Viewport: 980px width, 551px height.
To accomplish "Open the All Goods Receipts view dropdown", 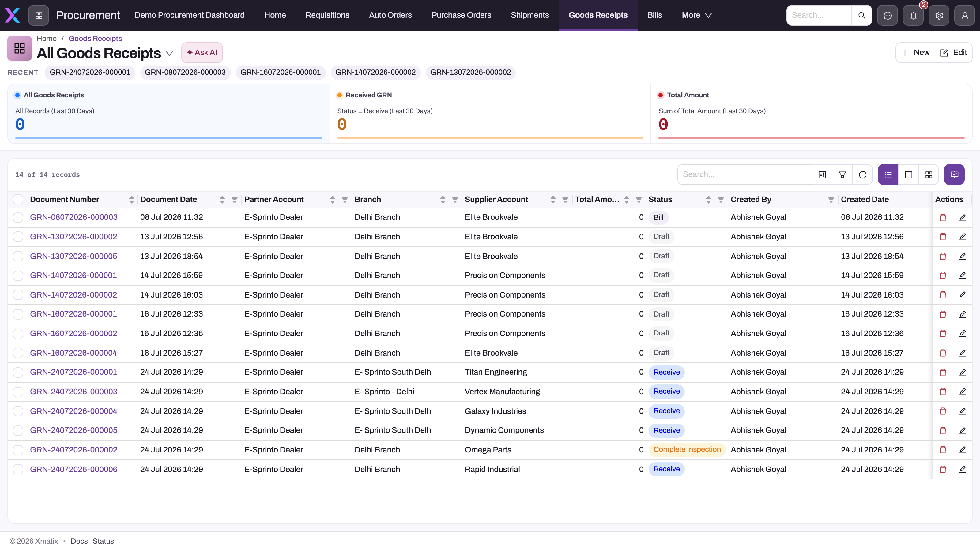I will coord(169,54).
